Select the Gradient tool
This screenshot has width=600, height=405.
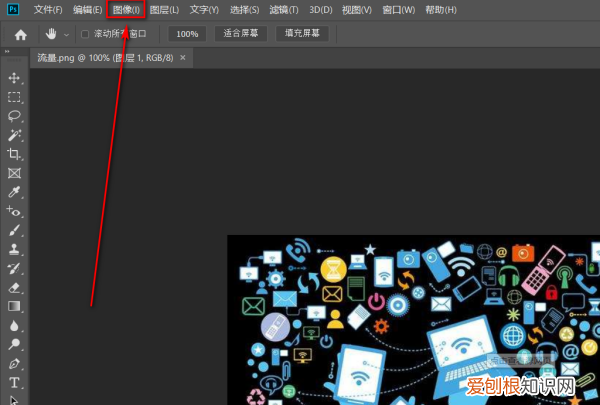click(x=14, y=306)
